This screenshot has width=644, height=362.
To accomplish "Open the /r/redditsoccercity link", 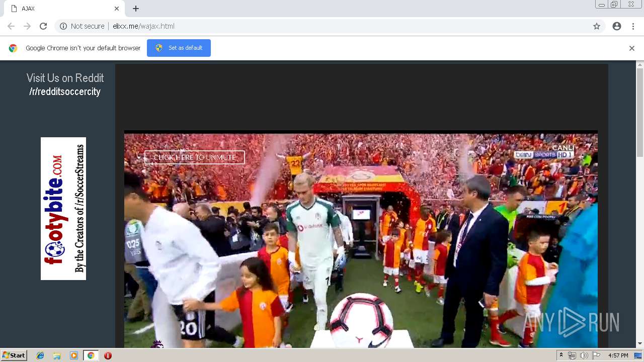I will [x=65, y=92].
